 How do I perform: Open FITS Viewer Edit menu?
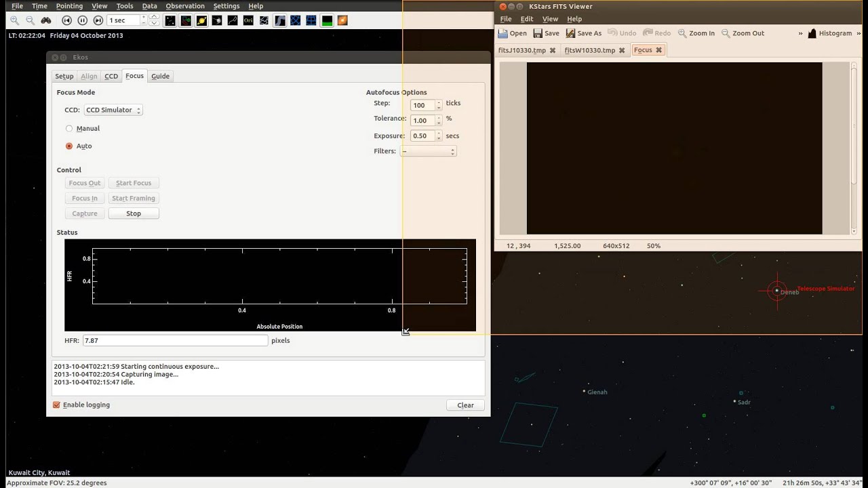coord(527,19)
